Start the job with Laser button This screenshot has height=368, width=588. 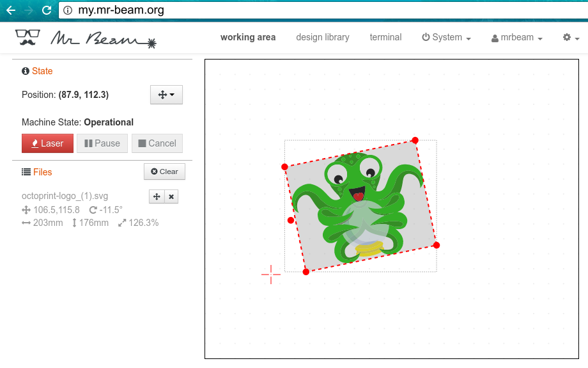pyautogui.click(x=48, y=143)
